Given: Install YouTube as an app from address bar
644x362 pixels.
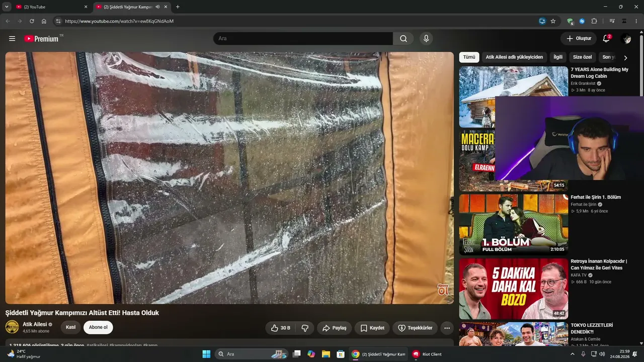Looking at the screenshot, I should point(542,21).
